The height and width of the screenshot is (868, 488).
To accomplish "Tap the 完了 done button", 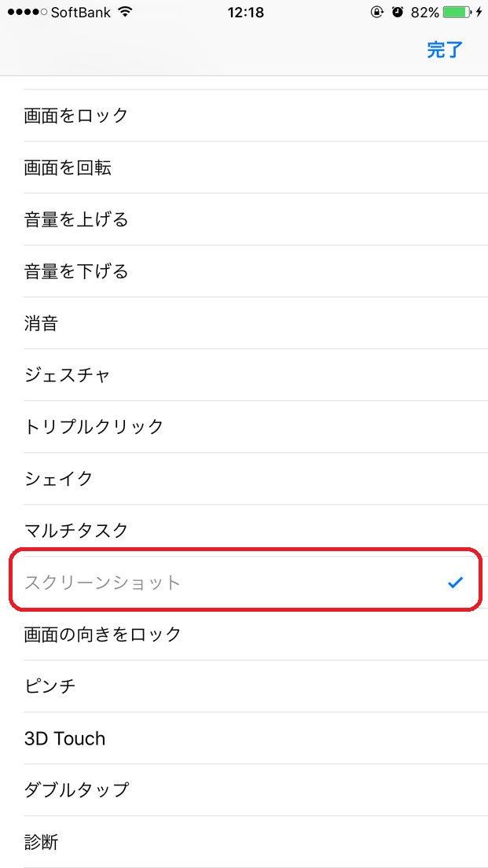I will 444,50.
